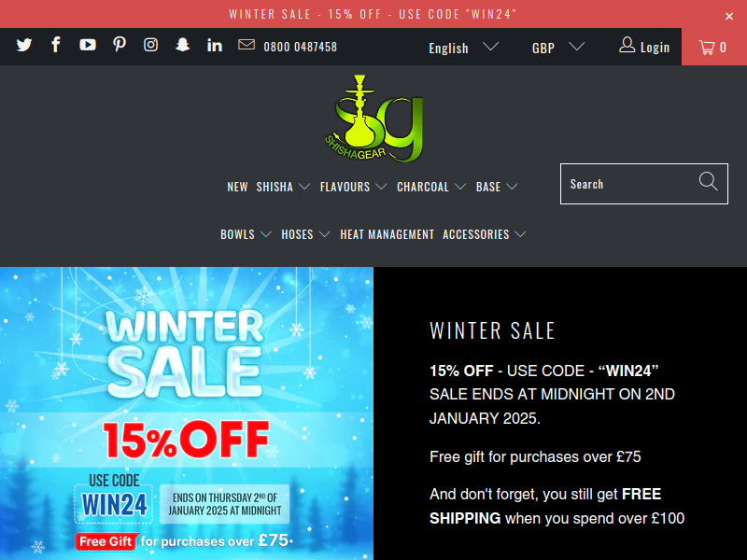Open the shopping cart
Screen dimensions: 747x560
tap(714, 47)
